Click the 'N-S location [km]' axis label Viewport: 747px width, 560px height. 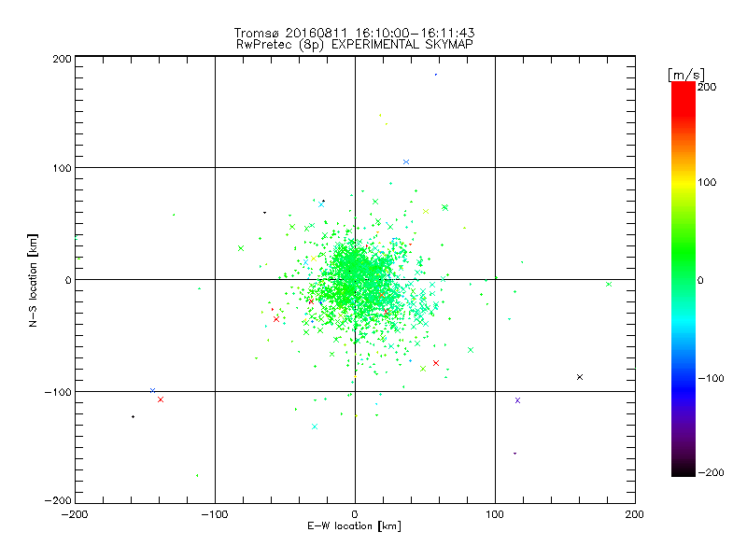tap(33, 280)
